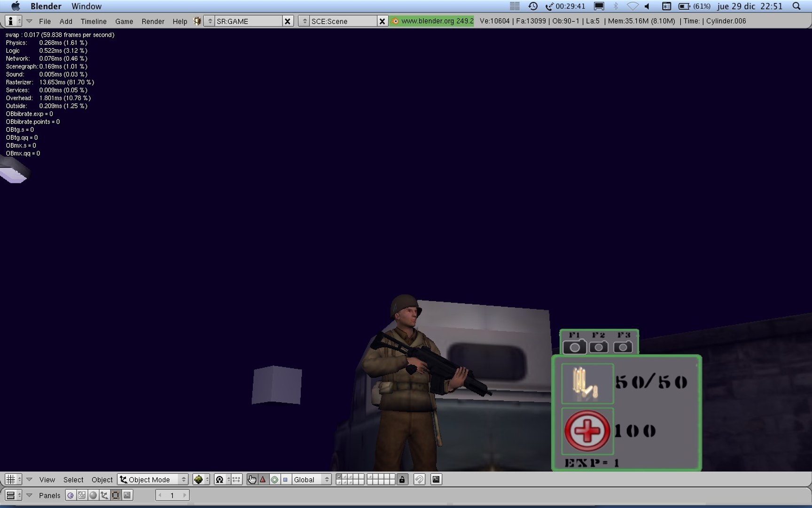The image size is (812, 508).
Task: Open the Window menu in macOS bar
Action: pyautogui.click(x=86, y=6)
